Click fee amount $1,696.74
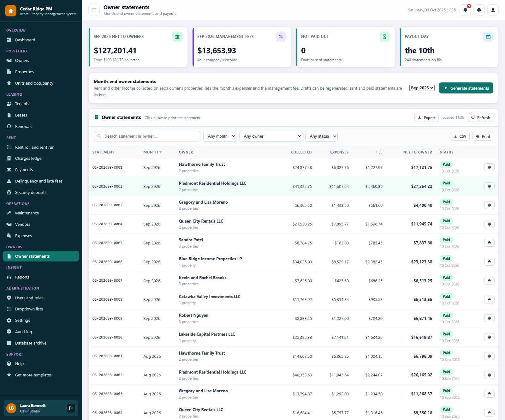 coord(374,224)
